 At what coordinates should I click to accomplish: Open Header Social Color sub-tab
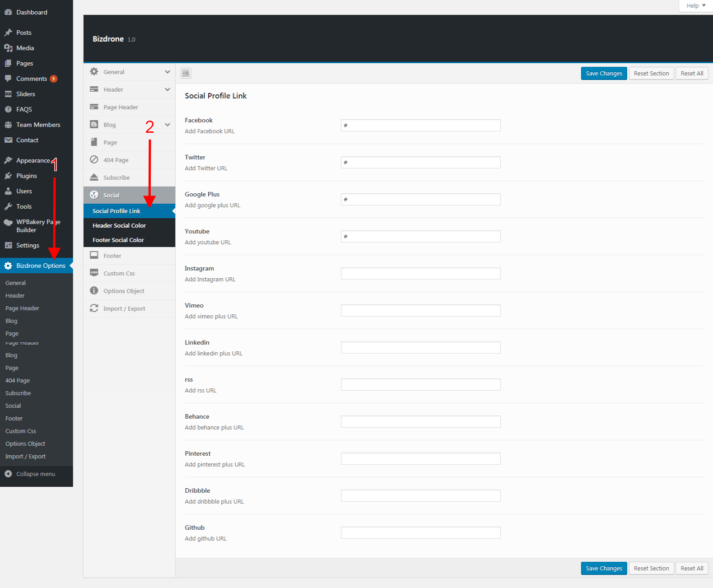(x=129, y=225)
